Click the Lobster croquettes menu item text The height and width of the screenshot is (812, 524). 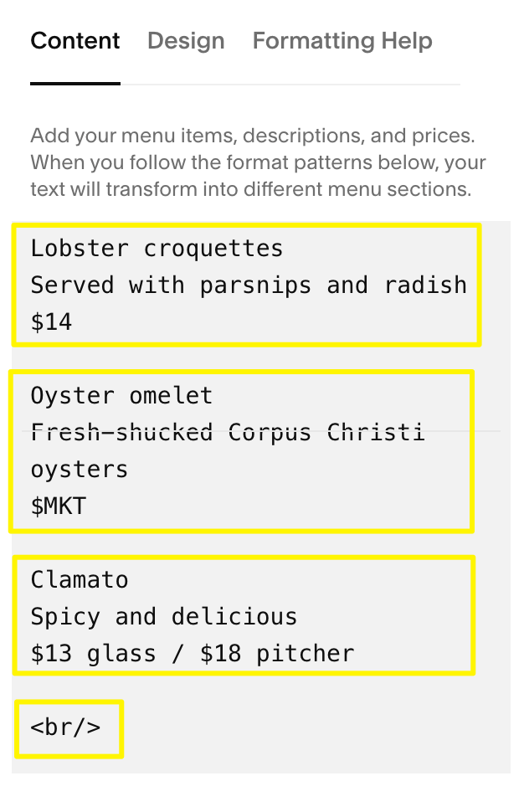coord(156,248)
